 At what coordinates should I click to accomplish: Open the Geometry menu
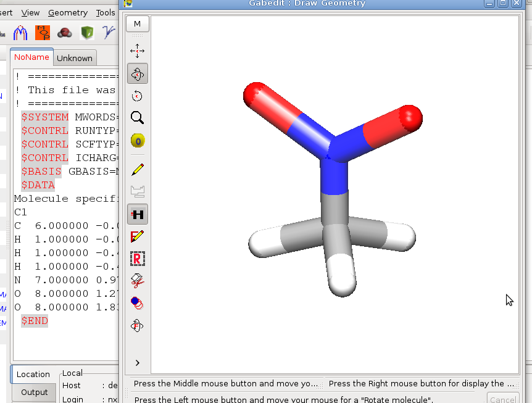point(68,12)
